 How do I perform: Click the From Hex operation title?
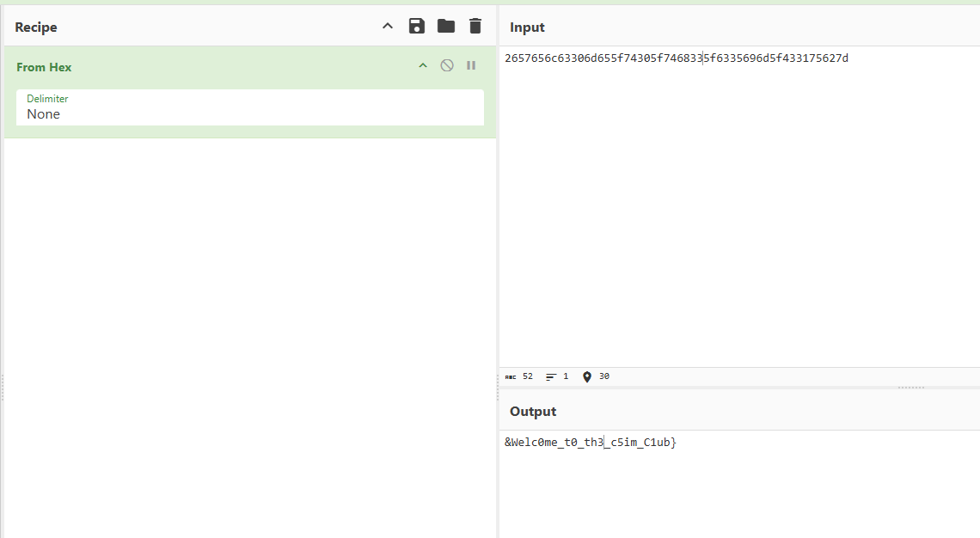(44, 67)
